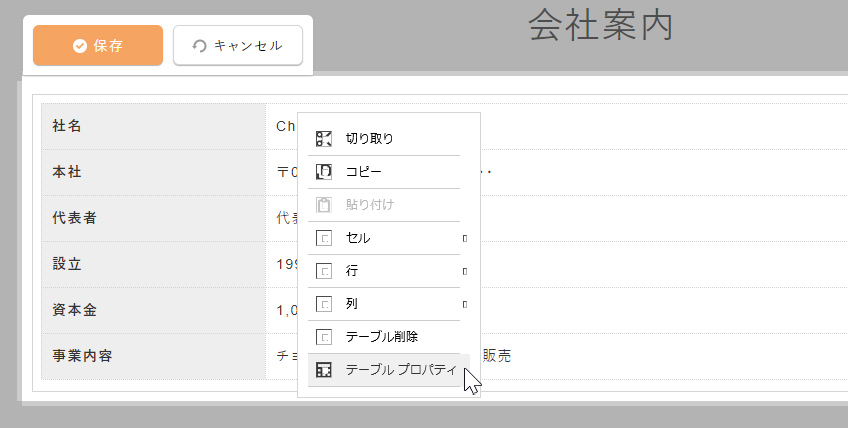Click the greyed-out 貼り付け clipboard icon
848x428 pixels.
[x=323, y=205]
